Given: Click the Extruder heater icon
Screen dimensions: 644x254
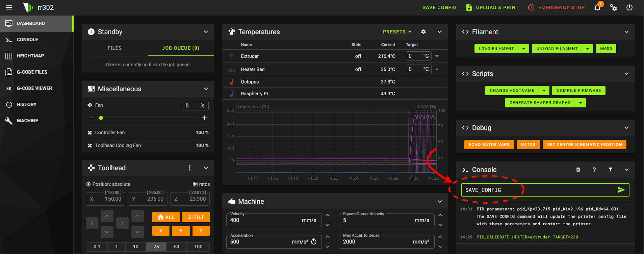Looking at the screenshot, I should coord(232,56).
